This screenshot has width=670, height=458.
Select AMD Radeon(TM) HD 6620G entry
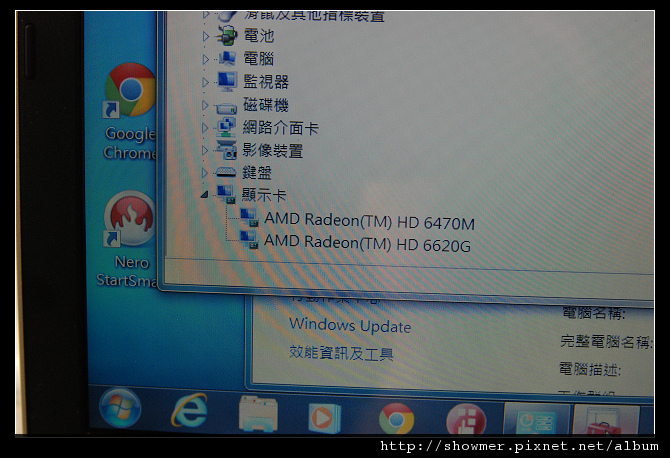point(367,243)
